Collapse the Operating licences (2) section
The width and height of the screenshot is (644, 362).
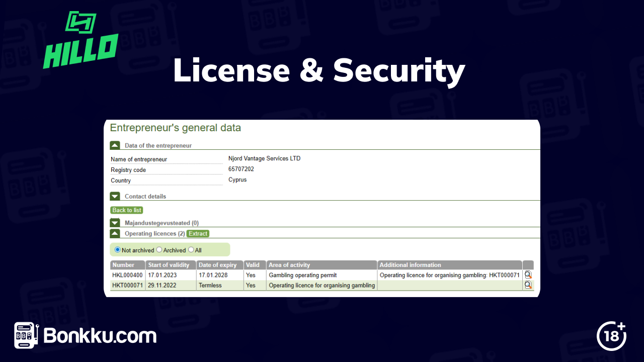[115, 233]
